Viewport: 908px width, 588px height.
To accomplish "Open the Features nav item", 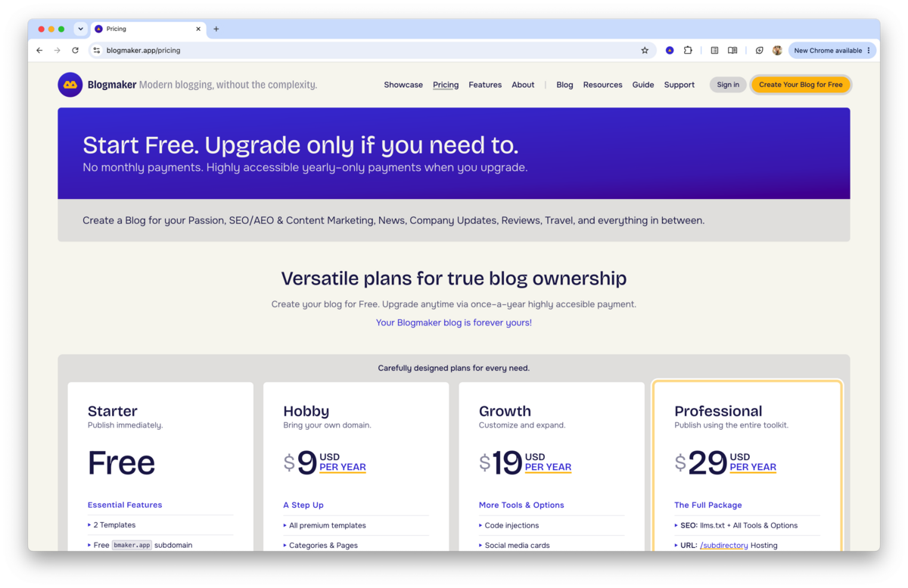I will point(485,85).
